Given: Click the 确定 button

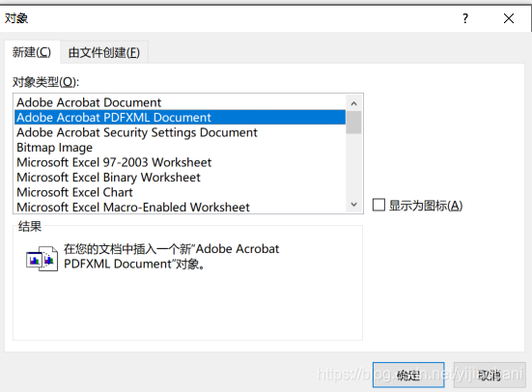Looking at the screenshot, I should click(408, 375).
